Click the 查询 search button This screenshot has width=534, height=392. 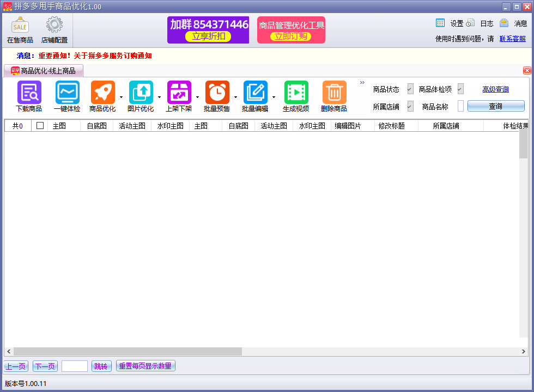pos(496,106)
